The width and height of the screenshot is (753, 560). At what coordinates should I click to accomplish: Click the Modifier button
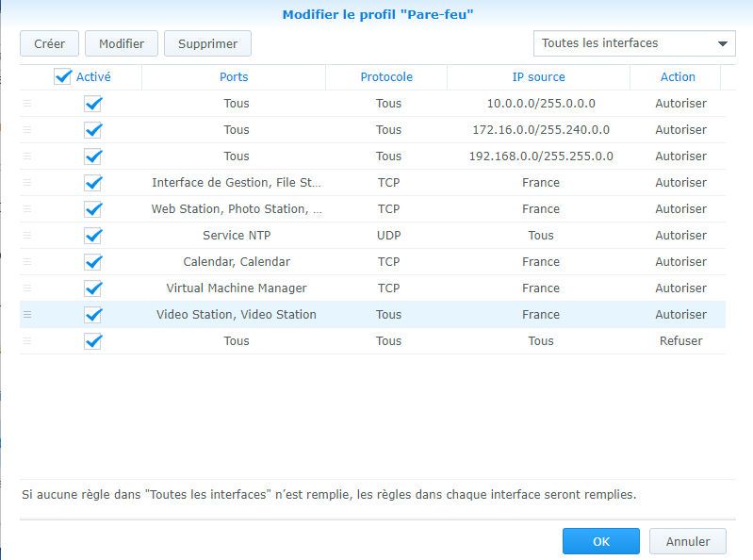[x=122, y=43]
